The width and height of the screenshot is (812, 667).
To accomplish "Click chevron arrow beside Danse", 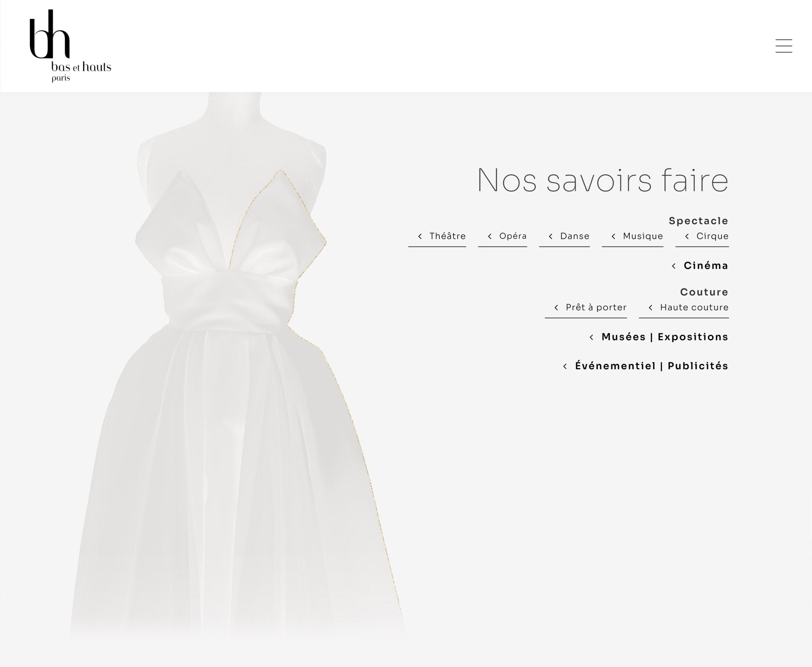I will click(551, 236).
